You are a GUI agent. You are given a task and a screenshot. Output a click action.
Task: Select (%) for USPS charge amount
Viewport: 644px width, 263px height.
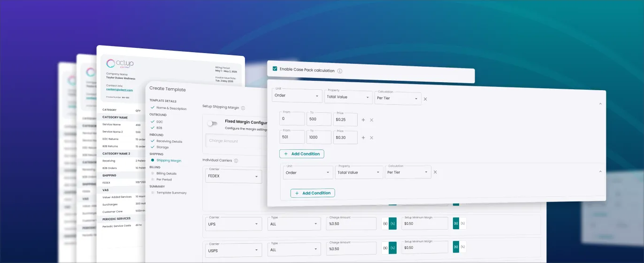pos(393,248)
